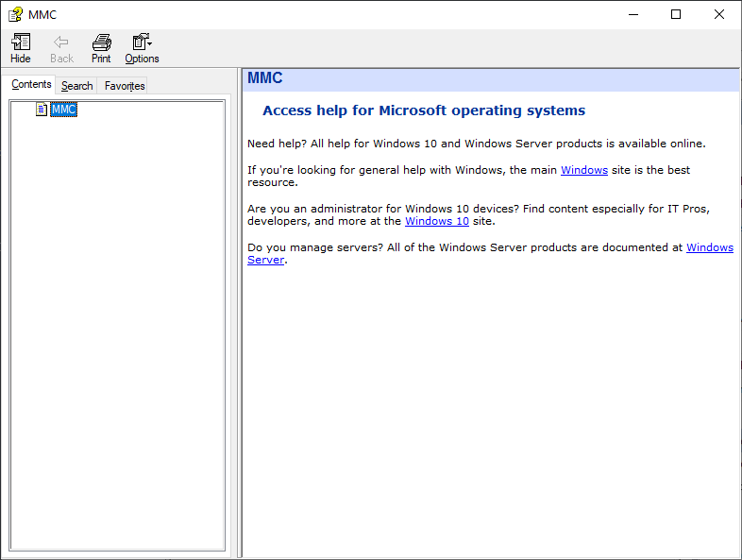The image size is (742, 560).
Task: Click the MMC help icon in title bar
Action: [15, 15]
